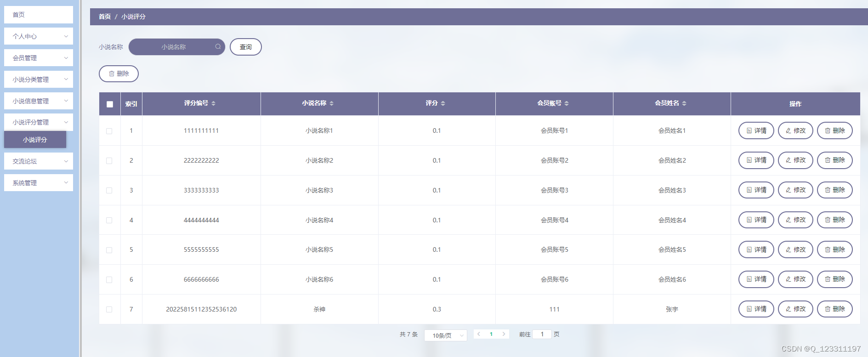
Task: Collapse 小说评分管理 sidebar menu
Action: pyautogui.click(x=39, y=122)
